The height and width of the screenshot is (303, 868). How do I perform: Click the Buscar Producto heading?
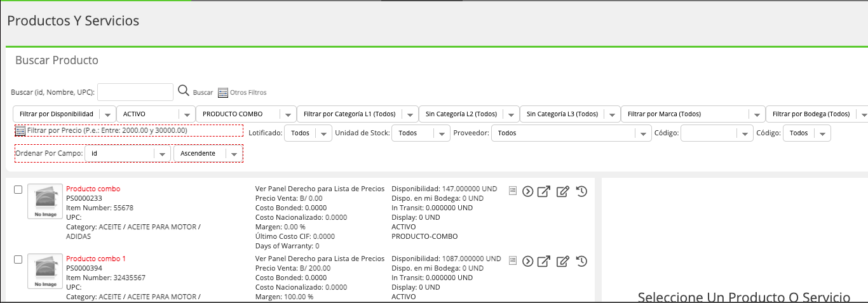pyautogui.click(x=57, y=61)
